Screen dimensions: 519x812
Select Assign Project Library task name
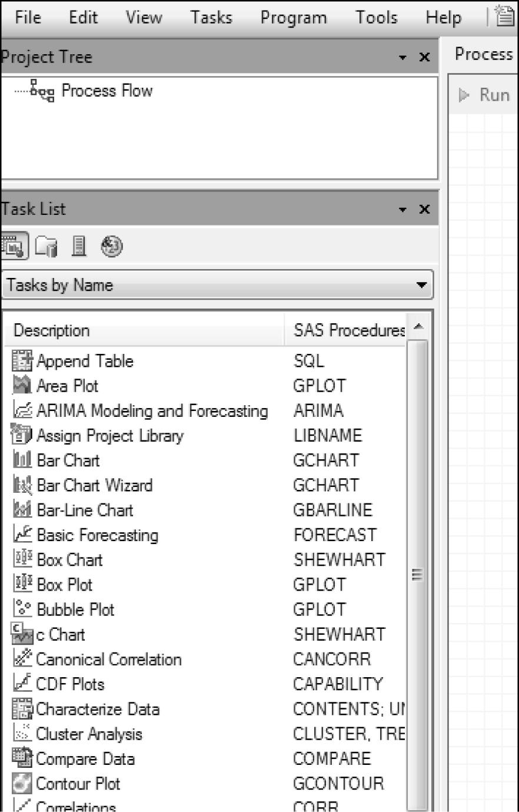click(110, 436)
